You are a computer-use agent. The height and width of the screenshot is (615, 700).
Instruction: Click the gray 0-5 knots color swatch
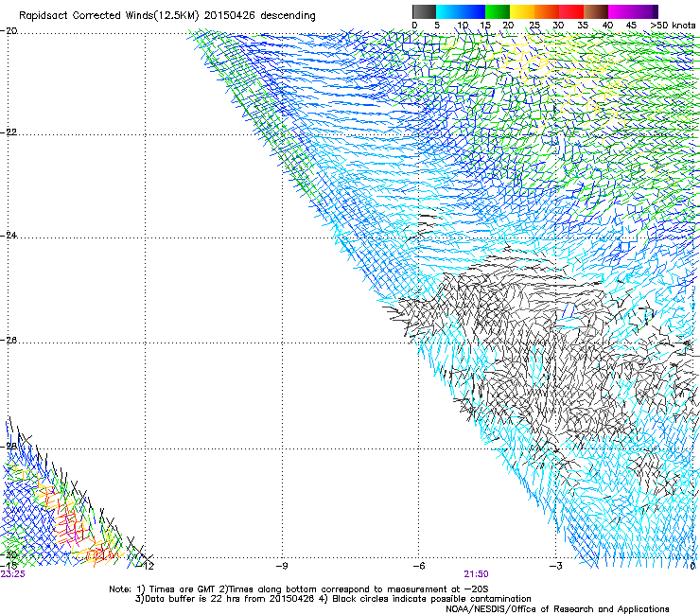(x=424, y=11)
